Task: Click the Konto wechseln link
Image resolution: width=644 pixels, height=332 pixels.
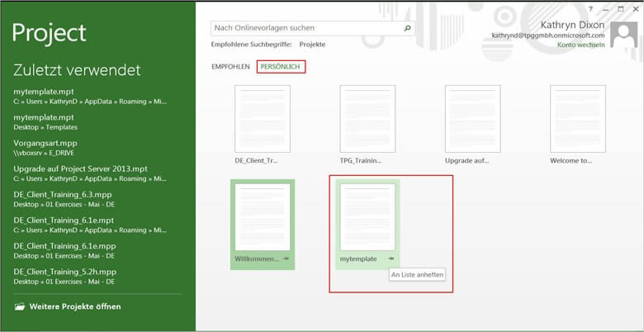Action: point(581,45)
